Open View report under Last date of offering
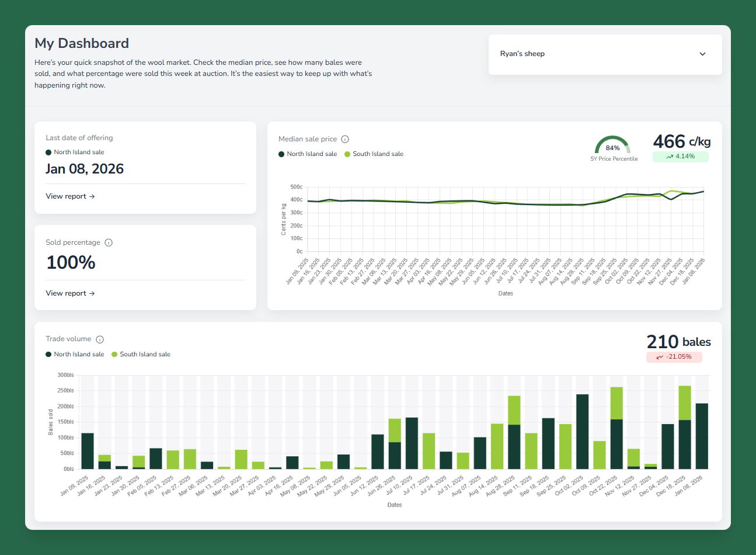Screen dimensions: 756x555 (x=70, y=196)
